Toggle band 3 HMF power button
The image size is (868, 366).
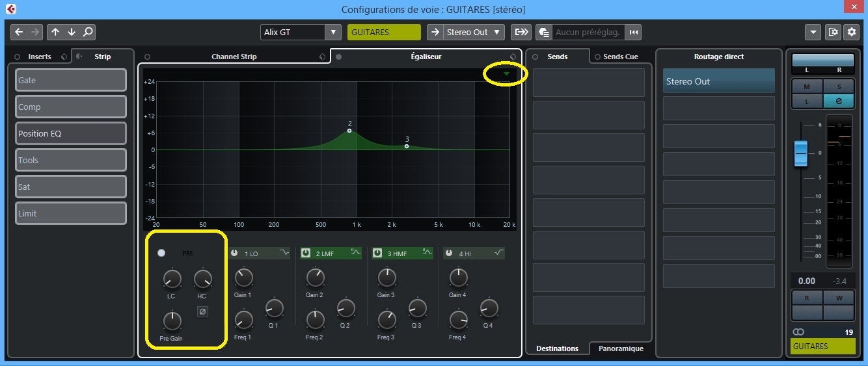tap(377, 253)
